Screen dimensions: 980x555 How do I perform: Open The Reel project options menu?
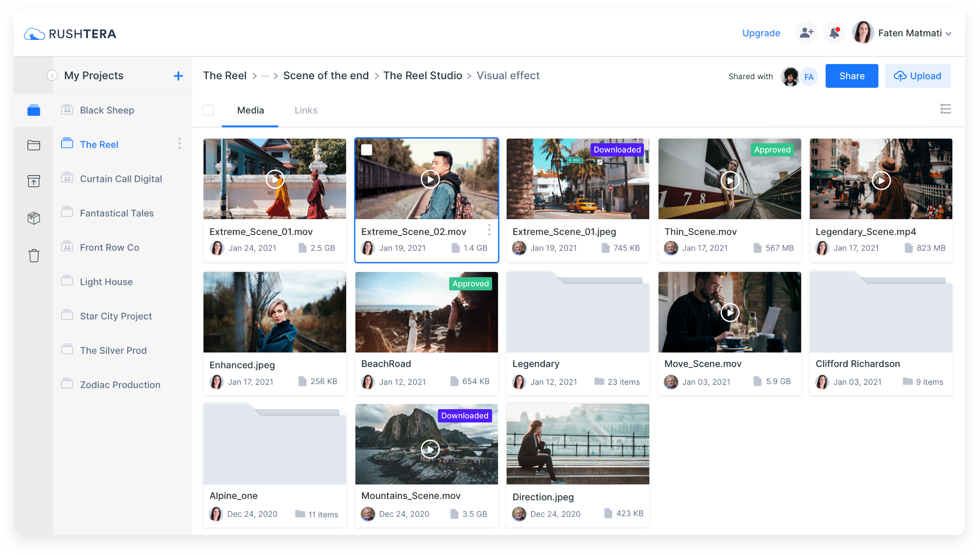point(180,144)
